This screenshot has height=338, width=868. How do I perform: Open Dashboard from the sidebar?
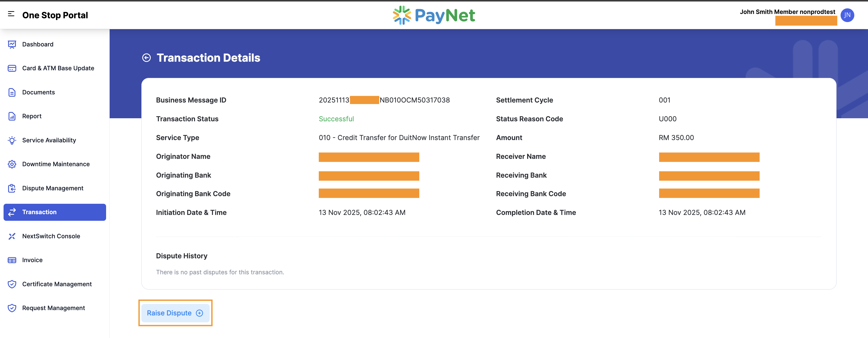(55, 44)
